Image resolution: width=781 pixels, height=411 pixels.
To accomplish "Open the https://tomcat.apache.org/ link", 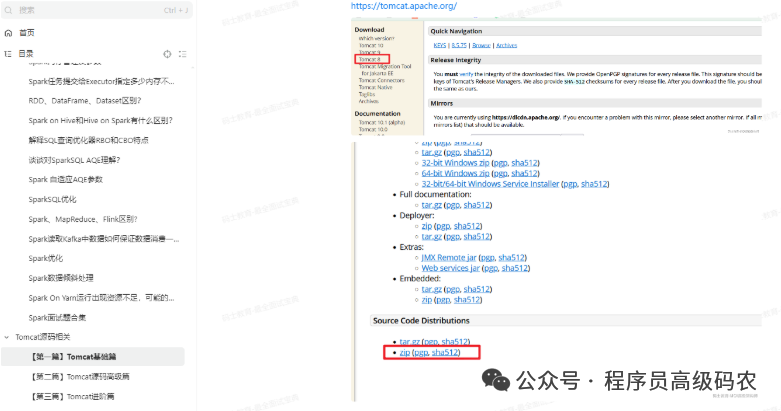I will click(403, 6).
